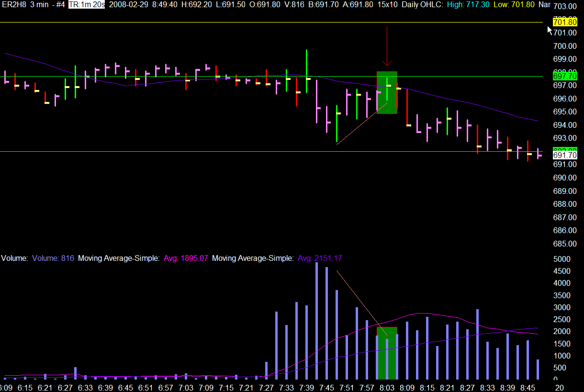
Task: Select the blue "Volume: 816" readout
Action: click(x=53, y=258)
